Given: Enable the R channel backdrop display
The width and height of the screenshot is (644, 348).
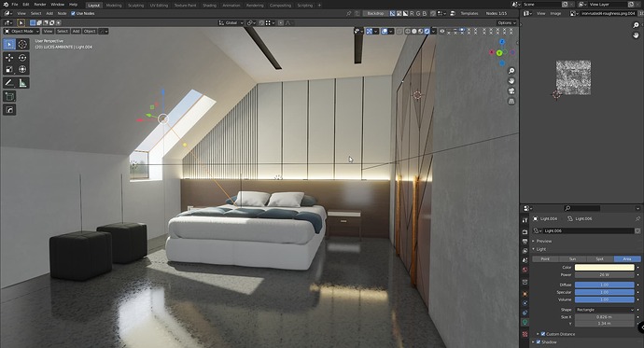Looking at the screenshot, I should pos(412,14).
